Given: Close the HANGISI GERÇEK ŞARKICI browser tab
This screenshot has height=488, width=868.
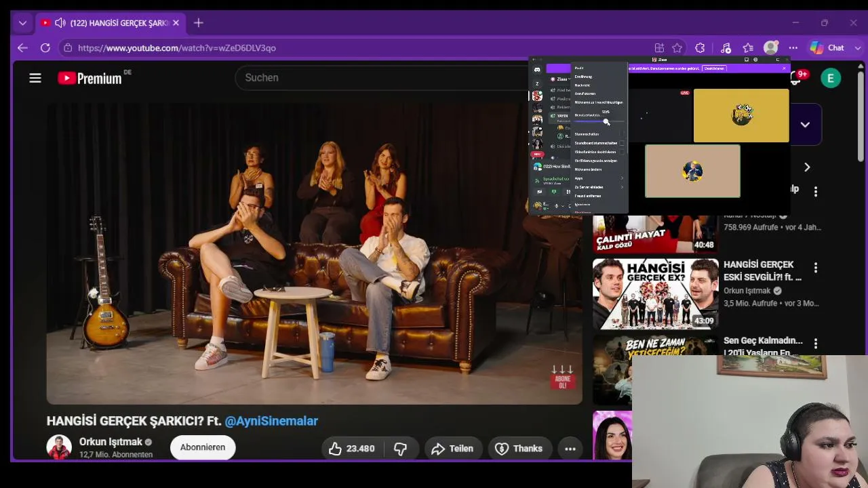Looking at the screenshot, I should (x=176, y=23).
